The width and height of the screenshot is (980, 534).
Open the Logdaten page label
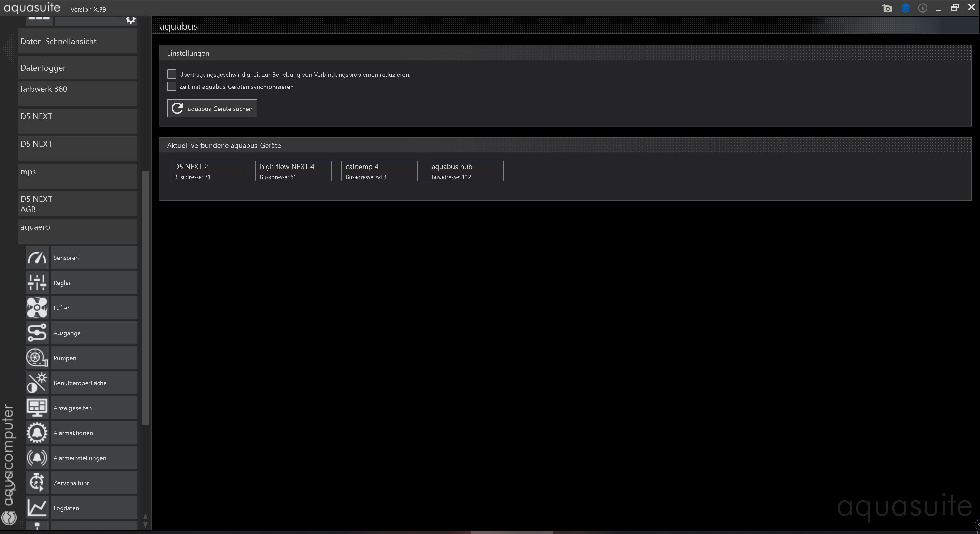pos(94,508)
